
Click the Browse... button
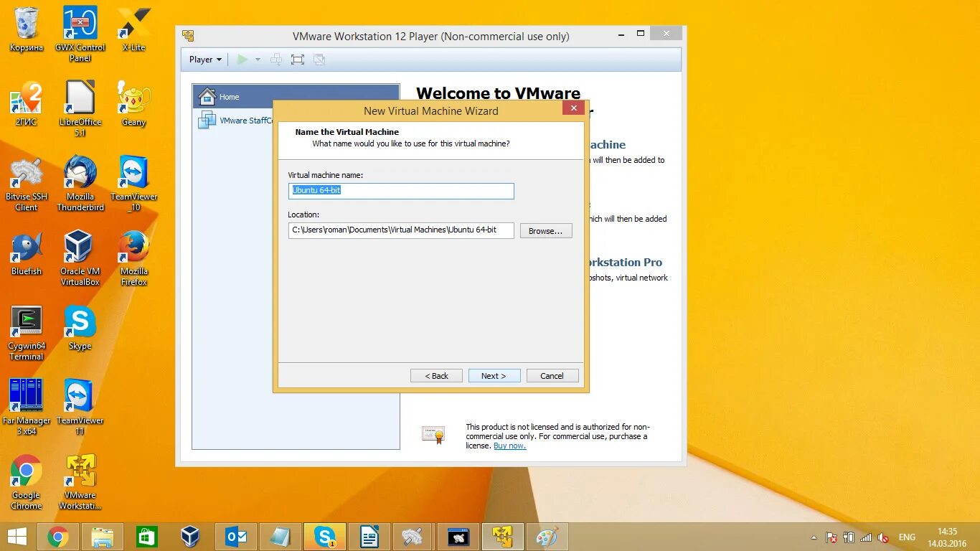546,231
